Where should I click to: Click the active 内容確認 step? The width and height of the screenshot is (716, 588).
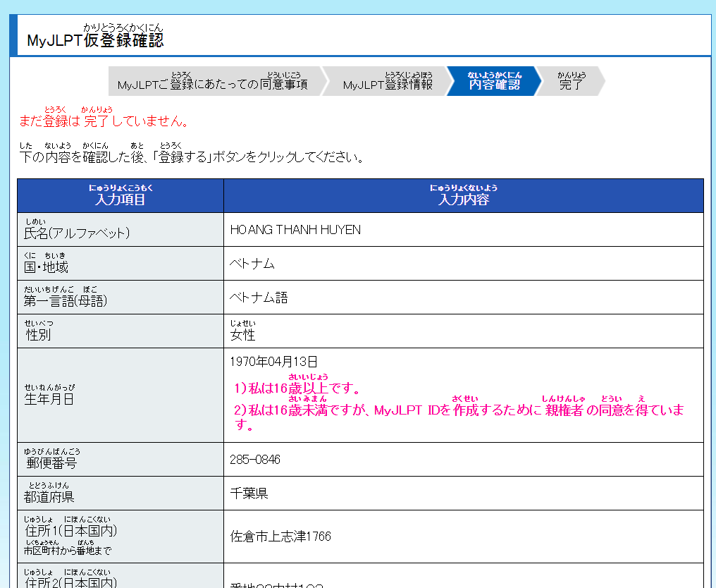[494, 84]
